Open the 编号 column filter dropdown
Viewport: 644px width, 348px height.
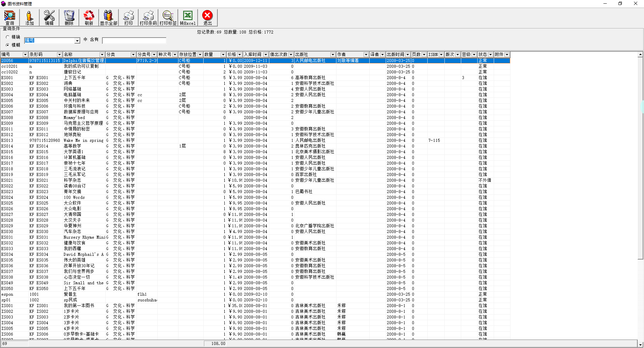(x=25, y=55)
